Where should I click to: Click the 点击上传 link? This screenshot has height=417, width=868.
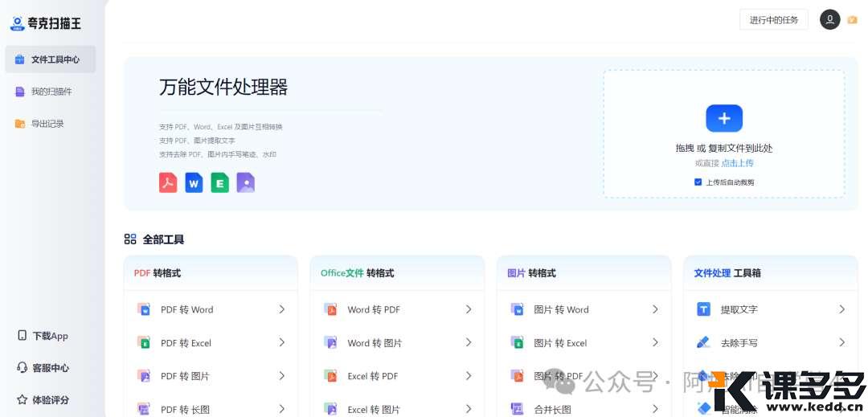point(737,163)
